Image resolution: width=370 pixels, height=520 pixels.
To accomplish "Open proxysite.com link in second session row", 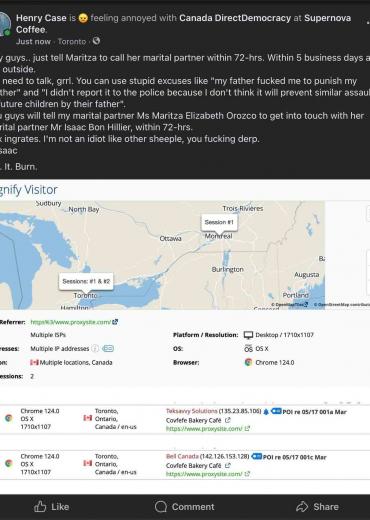I will coord(204,474).
